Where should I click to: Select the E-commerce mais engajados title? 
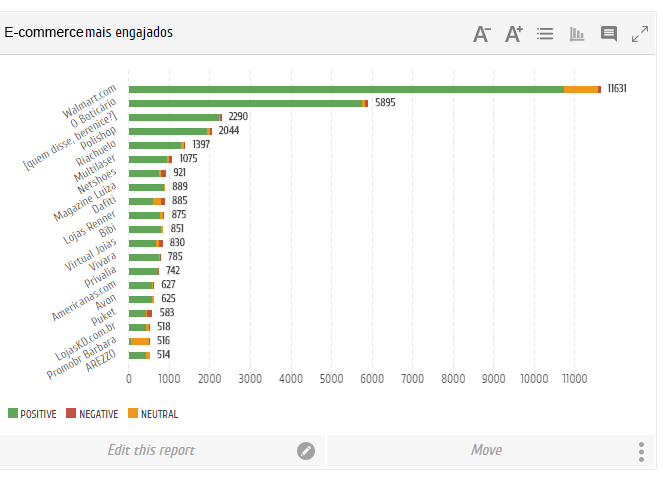click(x=88, y=33)
